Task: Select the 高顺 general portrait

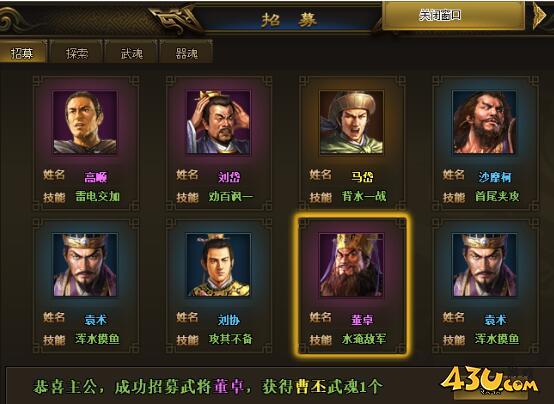Action: pos(85,122)
